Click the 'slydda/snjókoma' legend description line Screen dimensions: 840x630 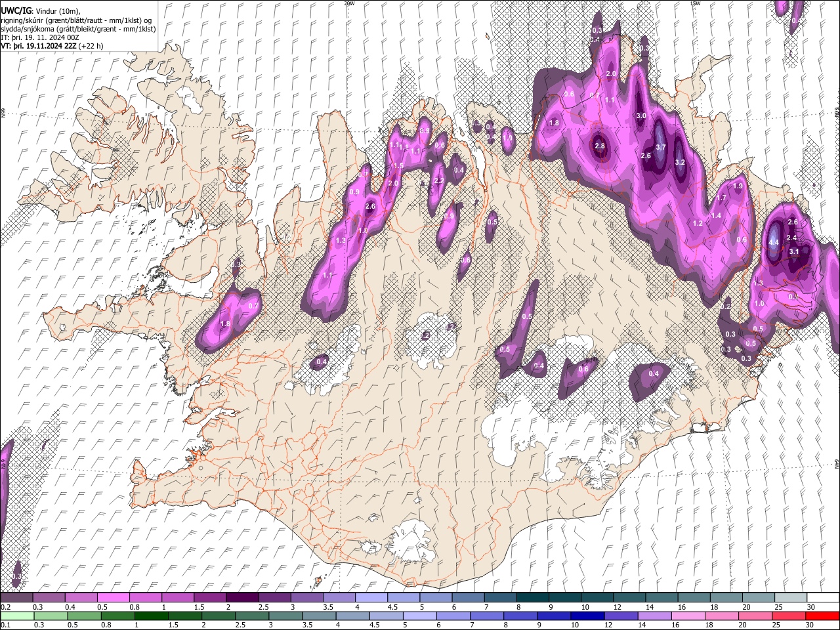click(x=78, y=30)
